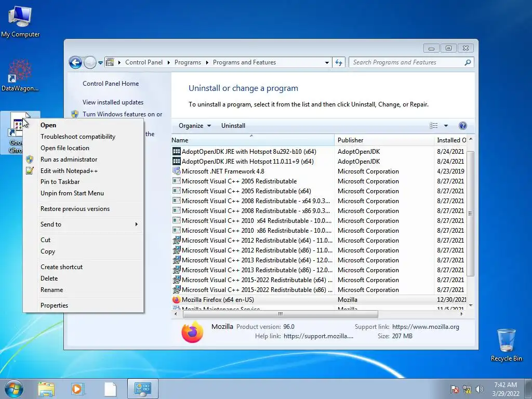Open the Recycle Bin icon
Viewport: 532px width, 399px height.
[506, 345]
